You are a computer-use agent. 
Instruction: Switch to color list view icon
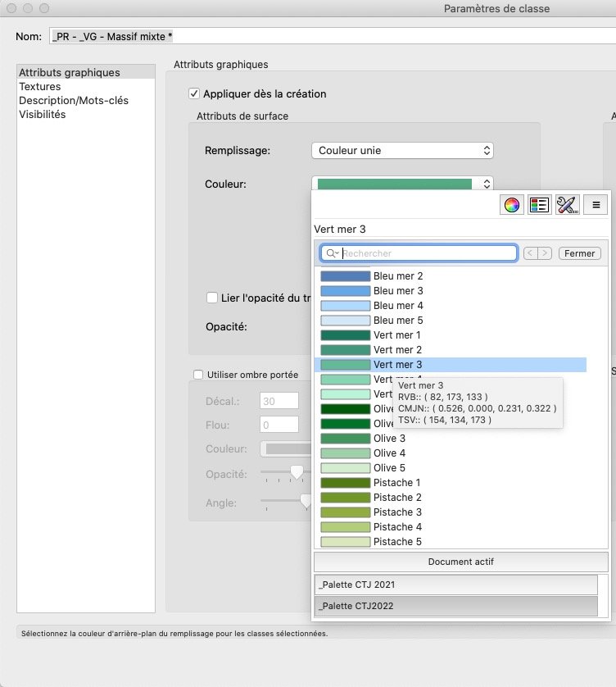tap(538, 206)
